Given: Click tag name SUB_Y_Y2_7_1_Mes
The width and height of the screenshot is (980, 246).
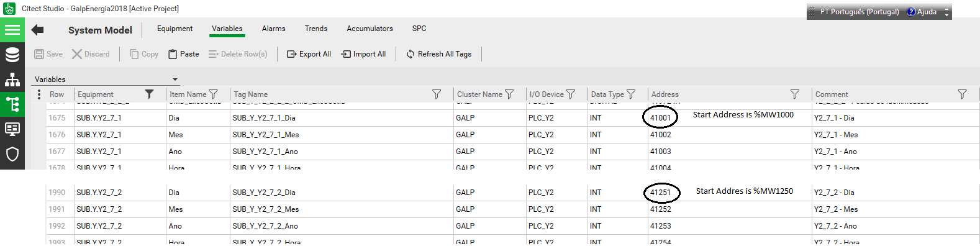Looking at the screenshot, I should 266,135.
